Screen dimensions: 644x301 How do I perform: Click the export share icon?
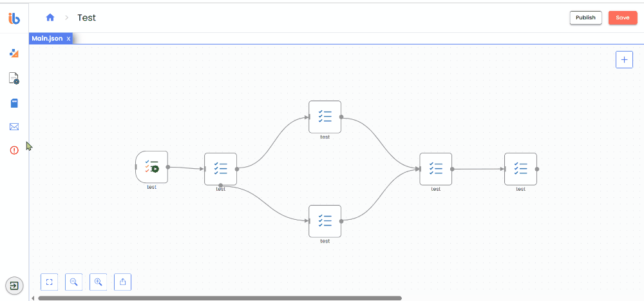(x=122, y=282)
